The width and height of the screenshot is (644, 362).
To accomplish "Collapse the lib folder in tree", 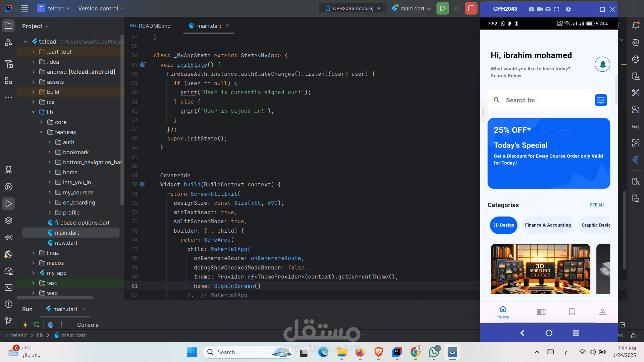I will tap(34, 112).
